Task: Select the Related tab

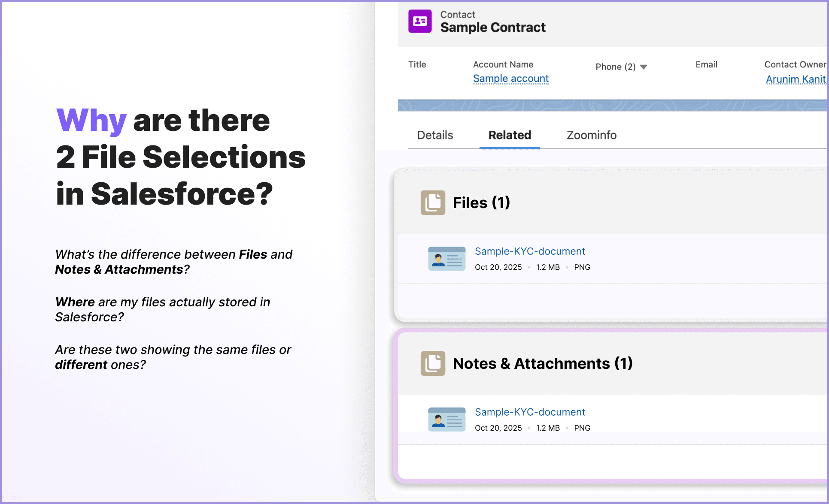Action: (x=509, y=135)
